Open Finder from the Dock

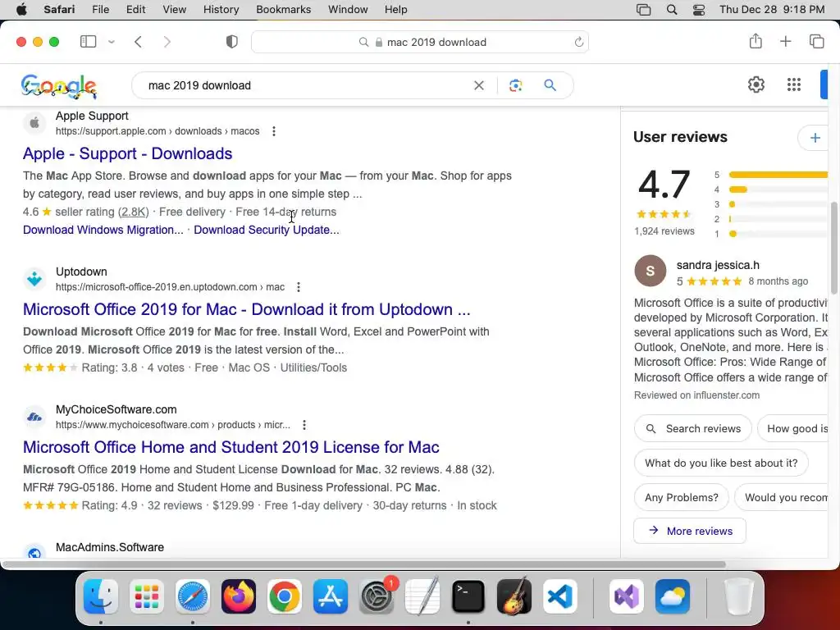tap(101, 596)
